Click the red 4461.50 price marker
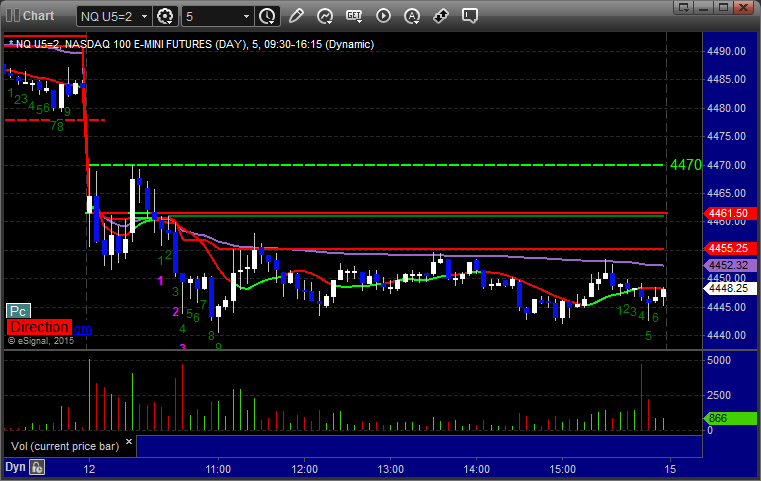 (730, 213)
